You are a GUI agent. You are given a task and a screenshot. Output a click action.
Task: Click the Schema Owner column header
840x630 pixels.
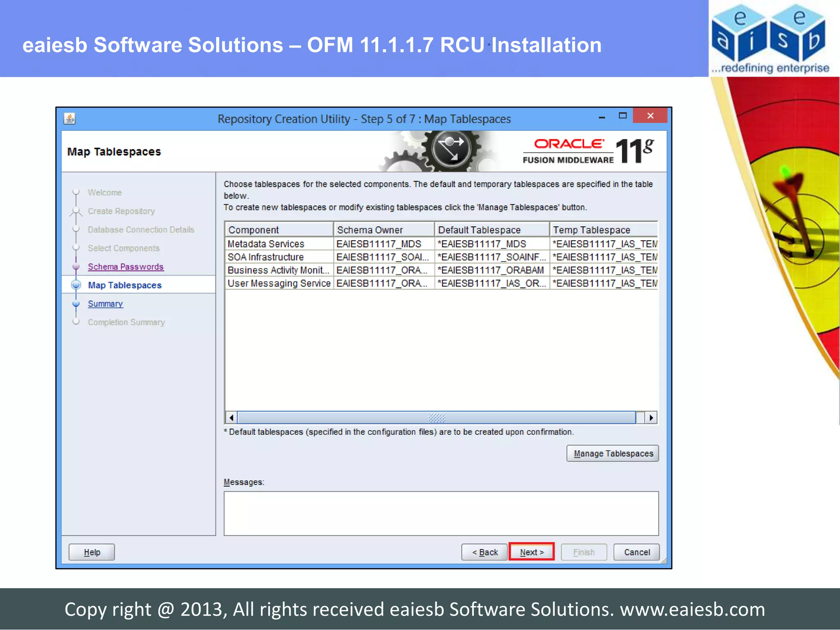[x=384, y=230]
